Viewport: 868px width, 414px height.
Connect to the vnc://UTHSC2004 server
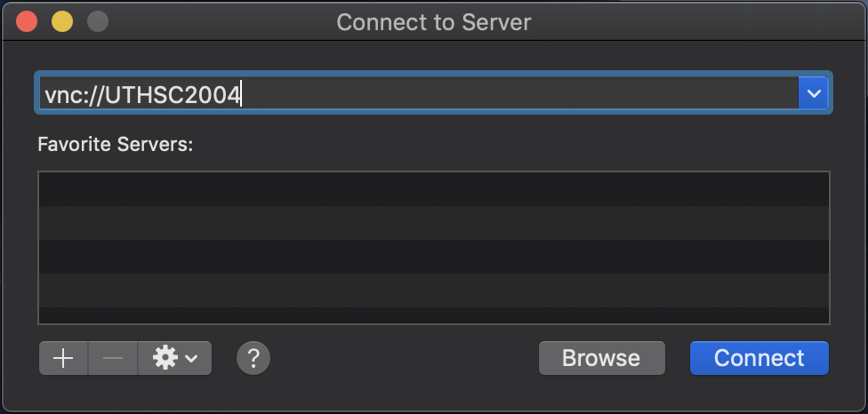click(x=759, y=358)
